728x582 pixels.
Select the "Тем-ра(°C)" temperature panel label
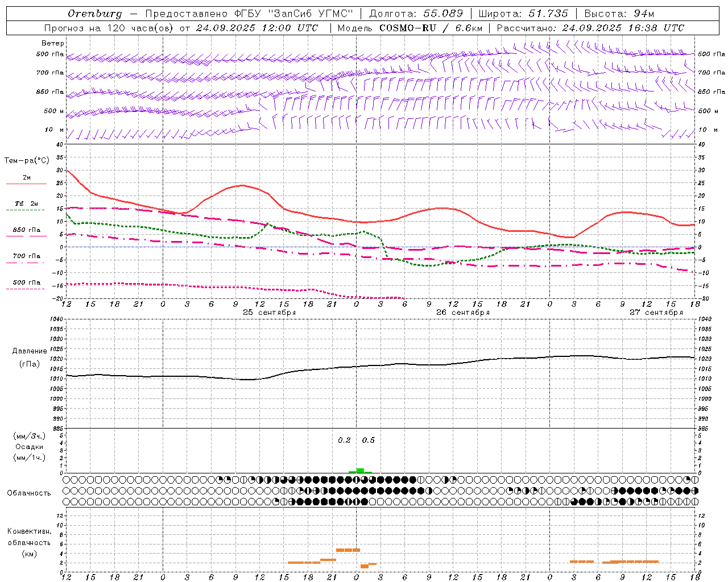pos(27,161)
